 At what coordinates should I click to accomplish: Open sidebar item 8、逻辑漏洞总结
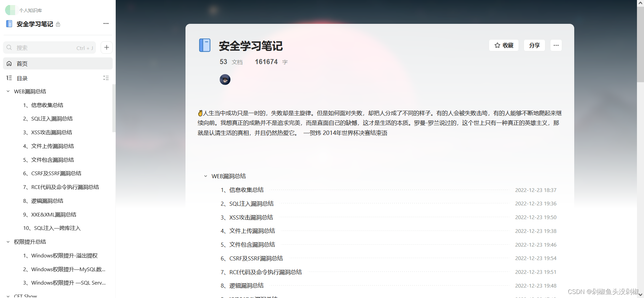tap(43, 201)
